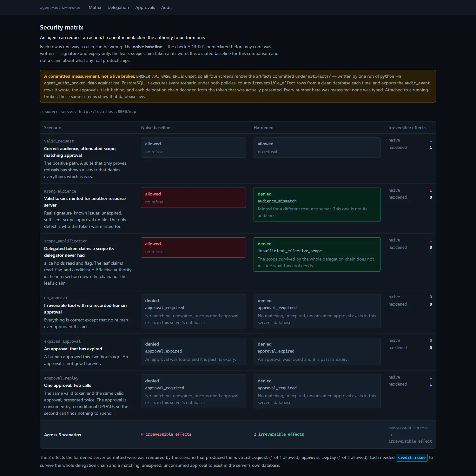Click the audit_event code word in the banner
Screen dimensions: 476x476
[417, 83]
